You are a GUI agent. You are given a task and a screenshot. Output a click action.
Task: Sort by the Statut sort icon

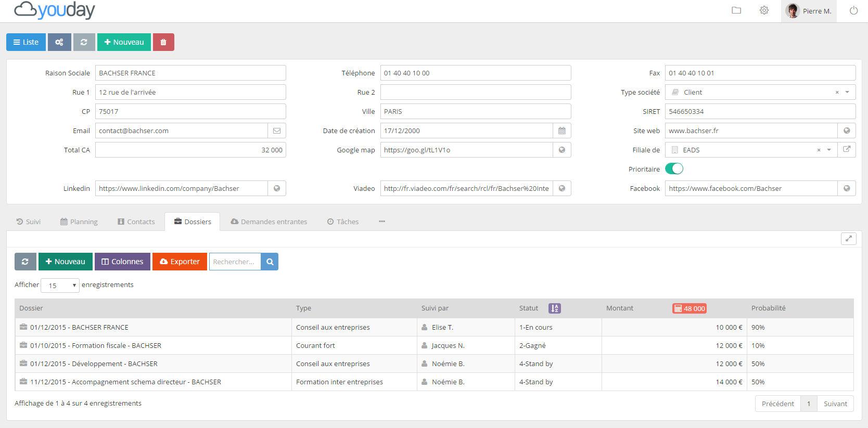555,308
